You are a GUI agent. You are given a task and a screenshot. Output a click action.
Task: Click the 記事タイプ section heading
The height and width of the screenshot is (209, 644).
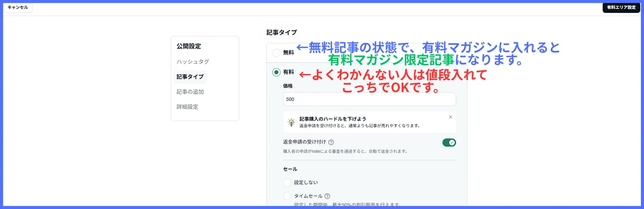coord(282,32)
